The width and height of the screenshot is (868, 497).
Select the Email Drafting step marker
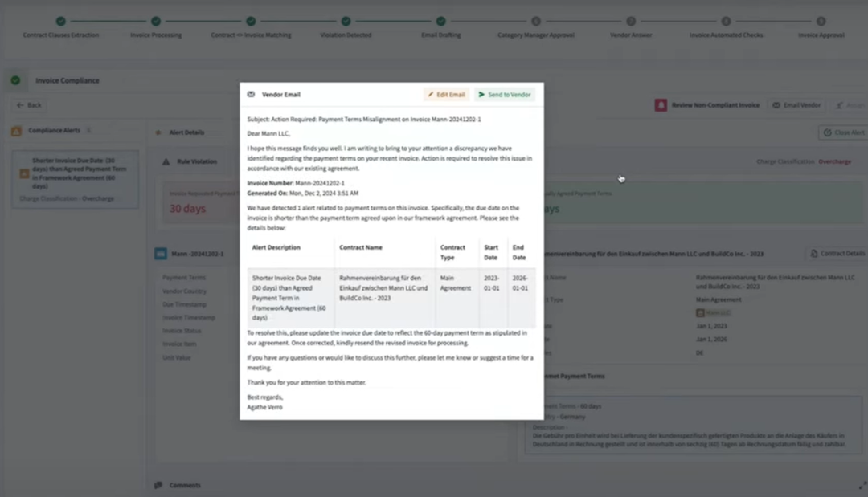pos(440,21)
